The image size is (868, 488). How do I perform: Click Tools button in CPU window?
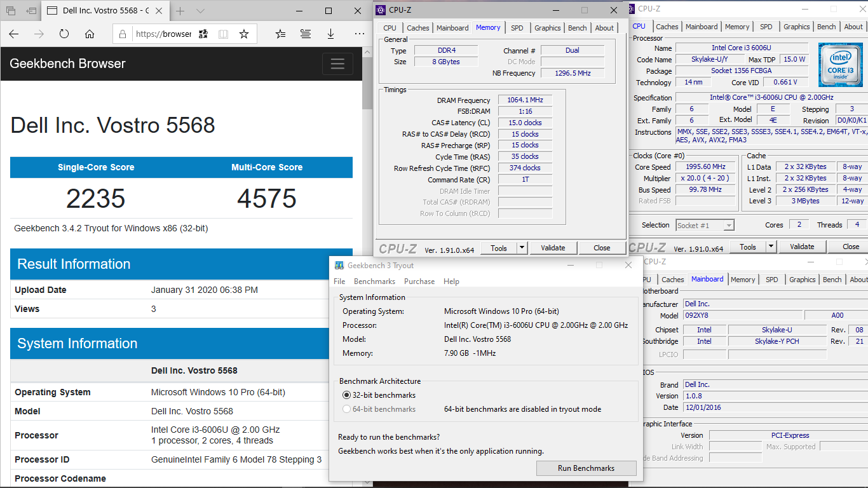click(748, 247)
